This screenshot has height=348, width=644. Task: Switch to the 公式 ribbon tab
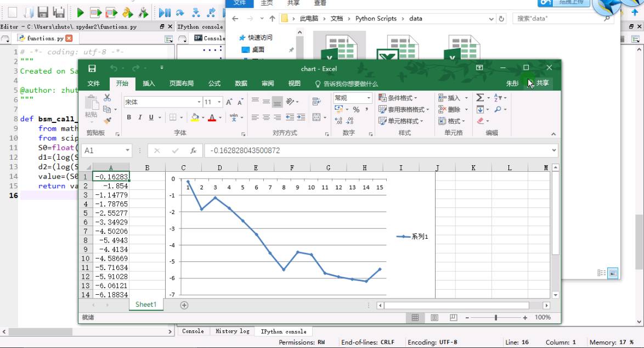[x=214, y=83]
